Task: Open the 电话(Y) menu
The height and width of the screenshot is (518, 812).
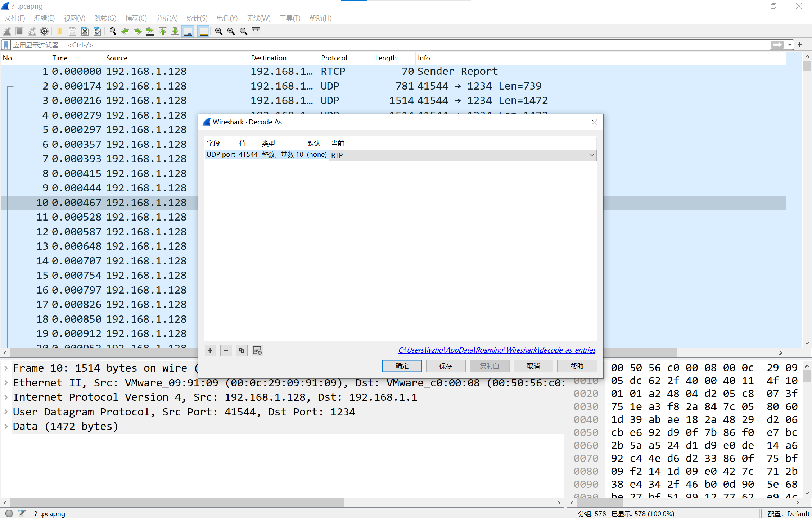Action: 227,18
